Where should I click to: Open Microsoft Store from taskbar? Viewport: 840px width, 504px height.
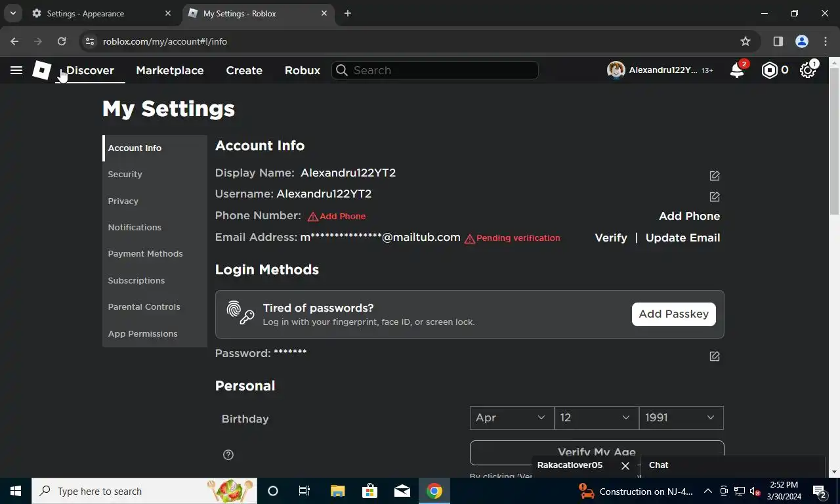point(370,491)
